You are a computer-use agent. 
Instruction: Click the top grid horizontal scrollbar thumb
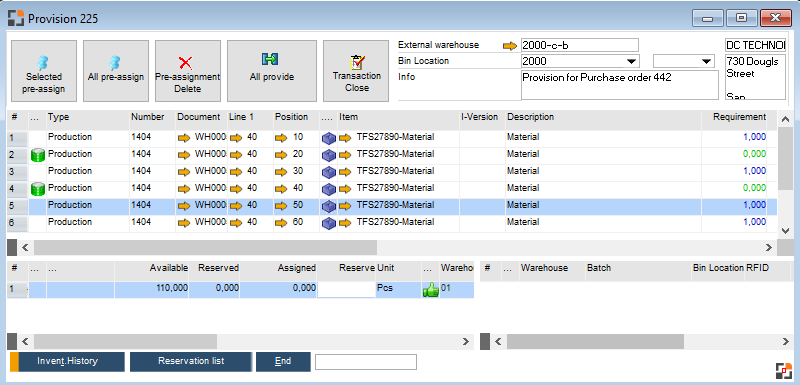[x=205, y=247]
